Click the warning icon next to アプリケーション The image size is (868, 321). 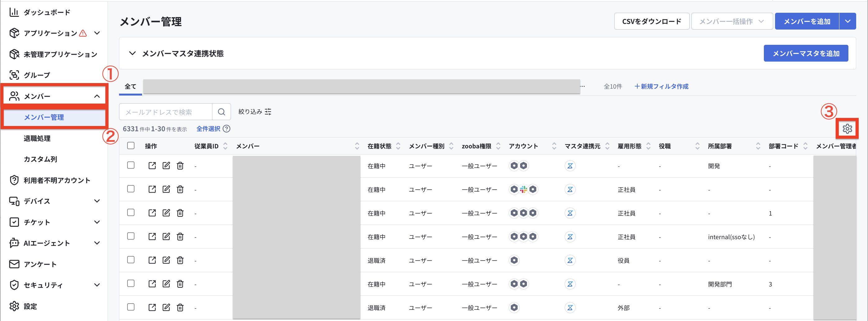click(83, 33)
